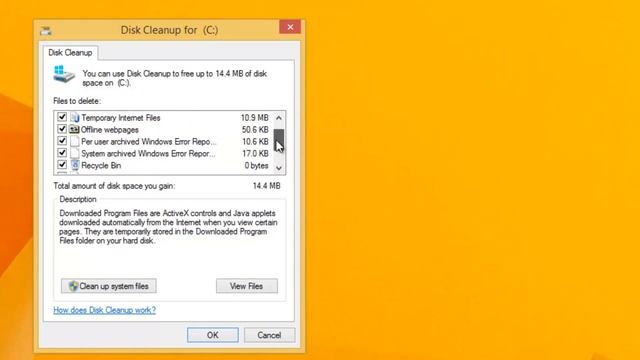Click the Offline webpages icon
The height and width of the screenshot is (360, 640).
coord(74,129)
